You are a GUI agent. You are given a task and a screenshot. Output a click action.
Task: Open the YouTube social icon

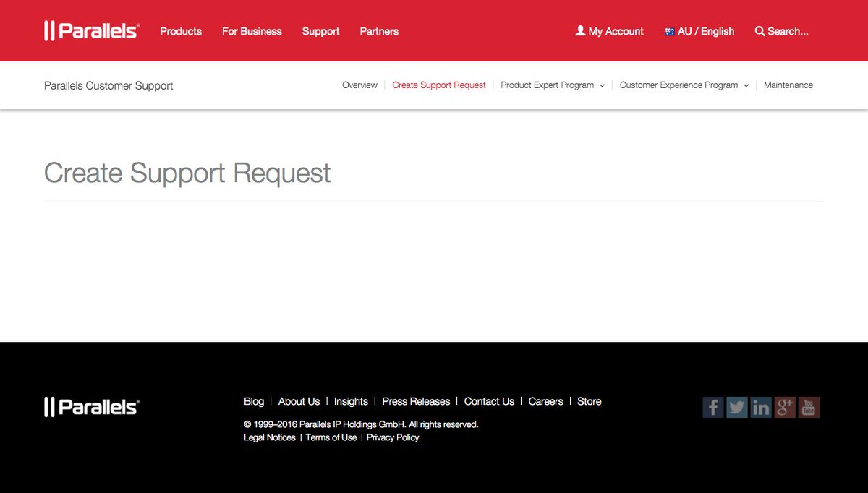(809, 407)
